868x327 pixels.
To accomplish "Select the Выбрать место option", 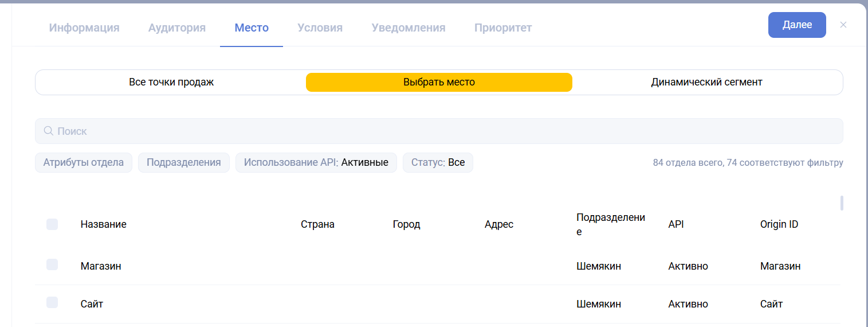I will [x=439, y=82].
